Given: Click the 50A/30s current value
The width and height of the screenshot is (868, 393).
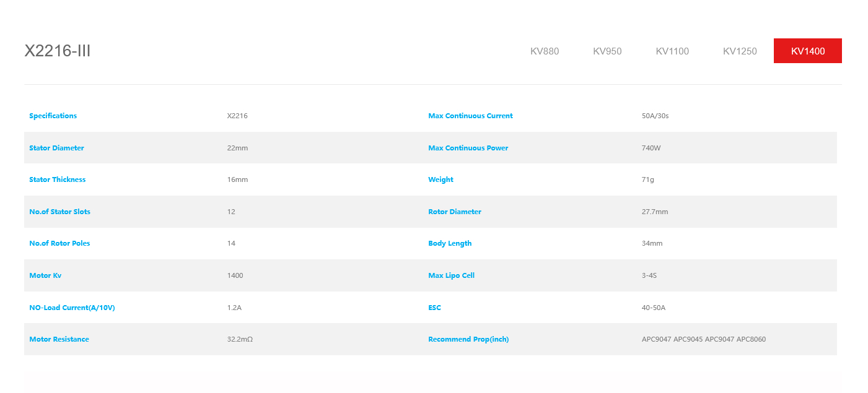Looking at the screenshot, I should [x=655, y=116].
